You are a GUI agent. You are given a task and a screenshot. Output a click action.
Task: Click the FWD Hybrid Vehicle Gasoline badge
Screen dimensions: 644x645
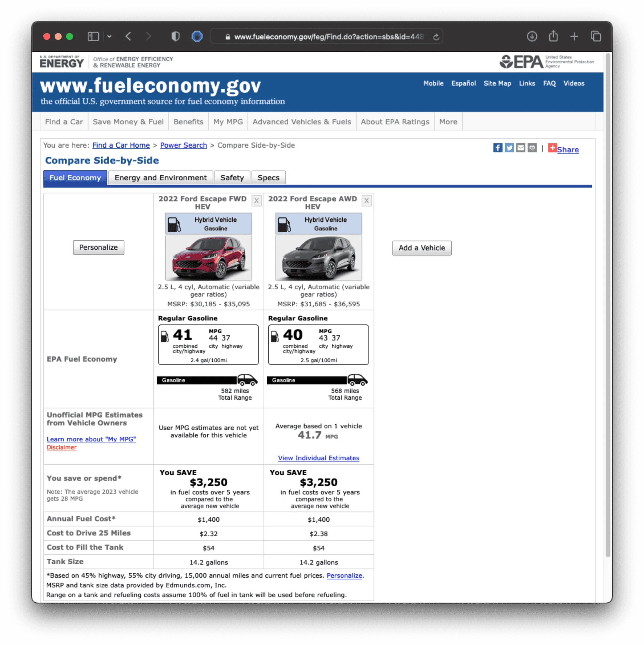coord(209,224)
